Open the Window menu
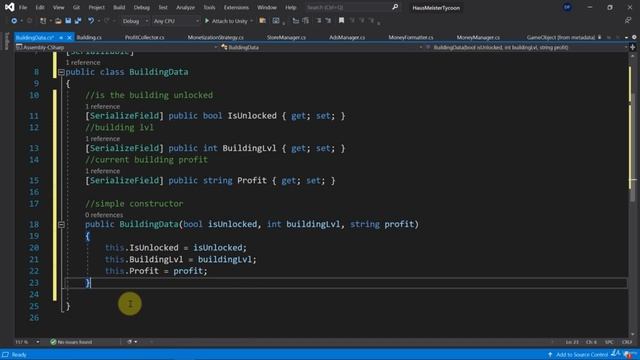The height and width of the screenshot is (360, 640). 267,7
